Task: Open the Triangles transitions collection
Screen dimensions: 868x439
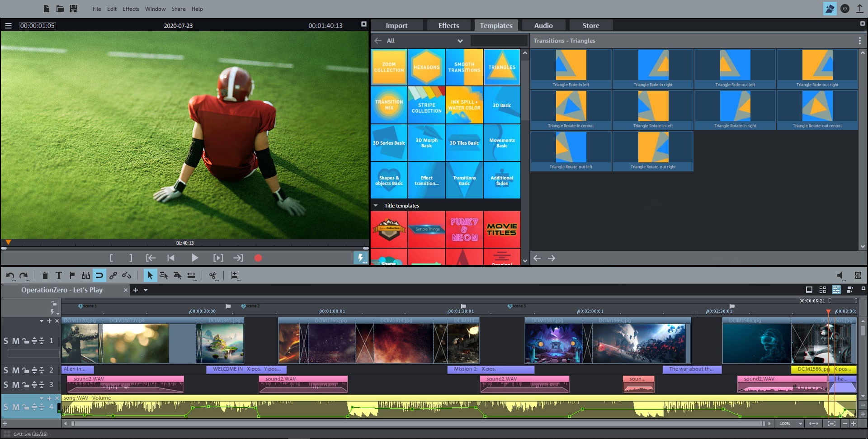Action: (x=502, y=67)
